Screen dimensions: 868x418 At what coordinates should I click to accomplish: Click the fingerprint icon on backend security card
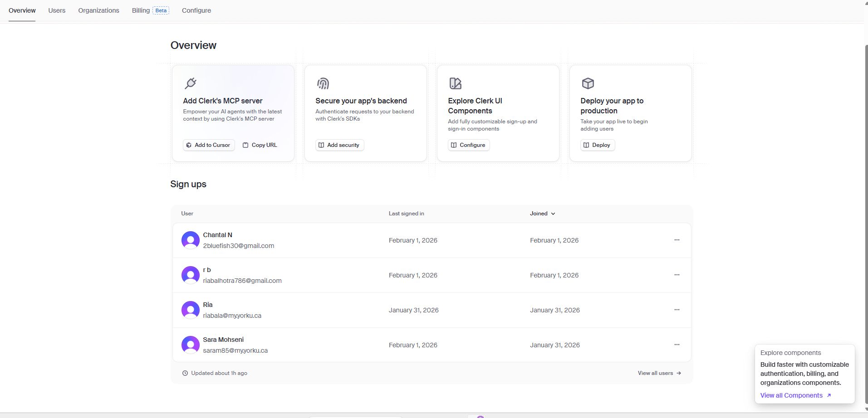point(323,83)
